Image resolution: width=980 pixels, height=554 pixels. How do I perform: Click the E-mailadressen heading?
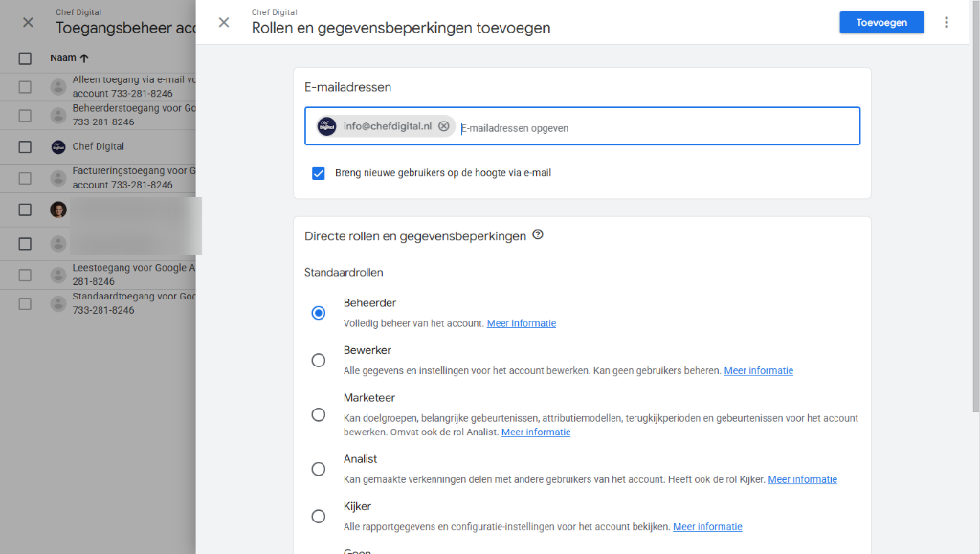point(347,87)
